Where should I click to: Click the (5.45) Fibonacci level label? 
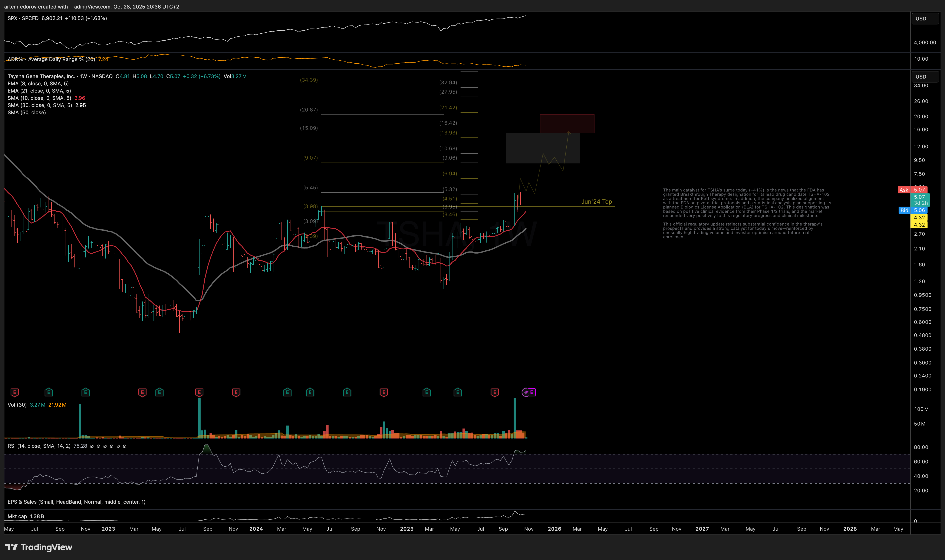coord(310,187)
